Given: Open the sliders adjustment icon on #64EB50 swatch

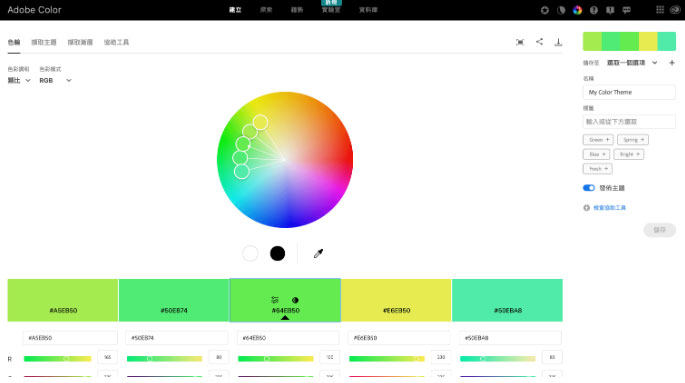Looking at the screenshot, I should (274, 300).
